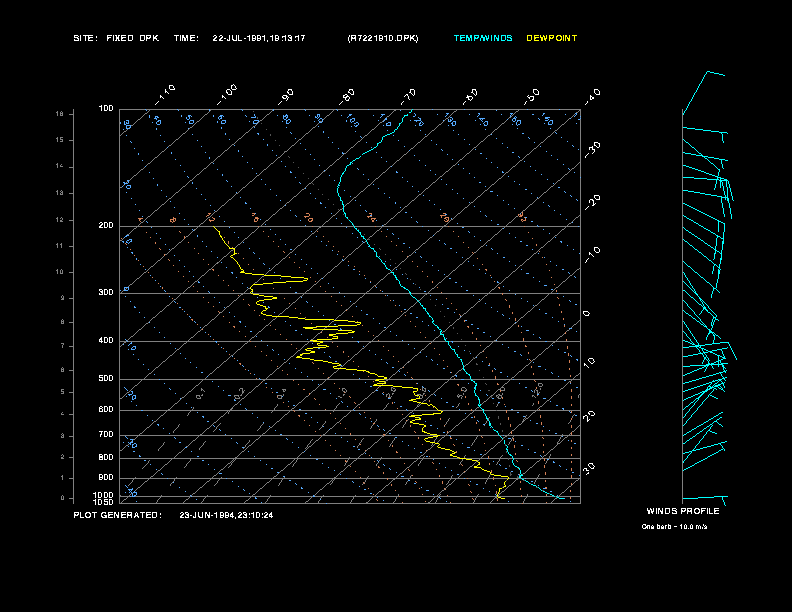The width and height of the screenshot is (792, 612).
Task: Select the 400 pressure level label
Action: [106, 341]
